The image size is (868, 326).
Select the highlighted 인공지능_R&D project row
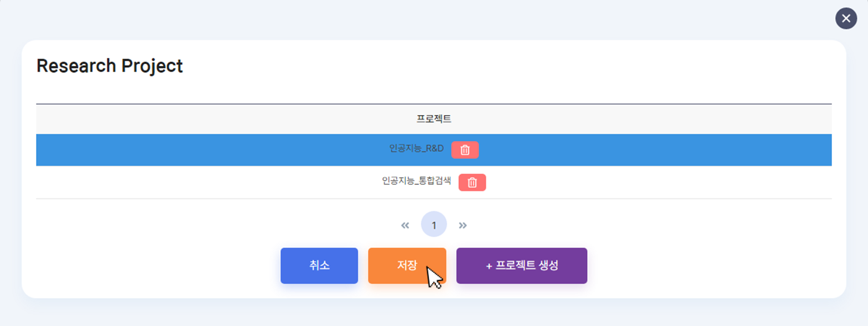(434, 150)
